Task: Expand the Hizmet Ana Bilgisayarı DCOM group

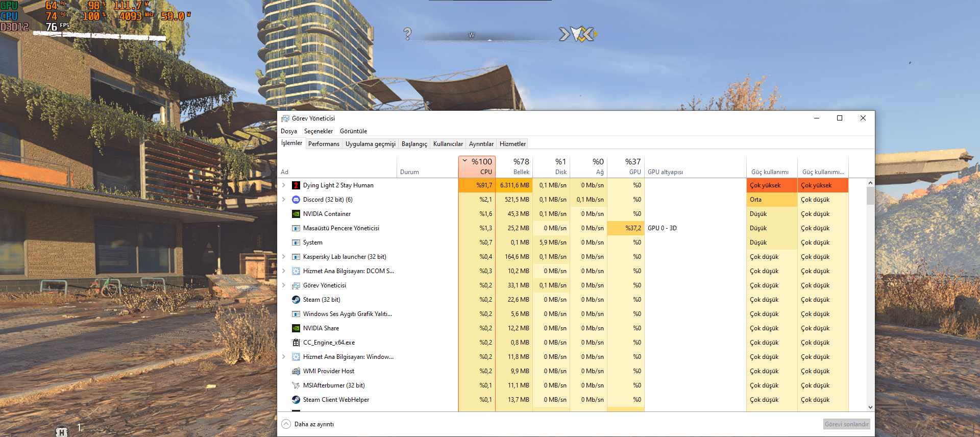Action: pos(284,271)
